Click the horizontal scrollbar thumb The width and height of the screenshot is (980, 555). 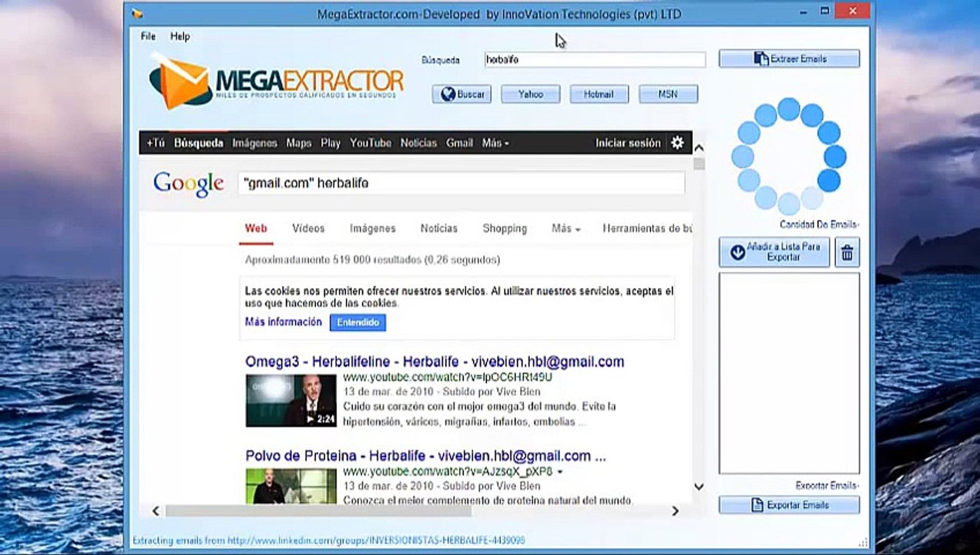(x=318, y=510)
